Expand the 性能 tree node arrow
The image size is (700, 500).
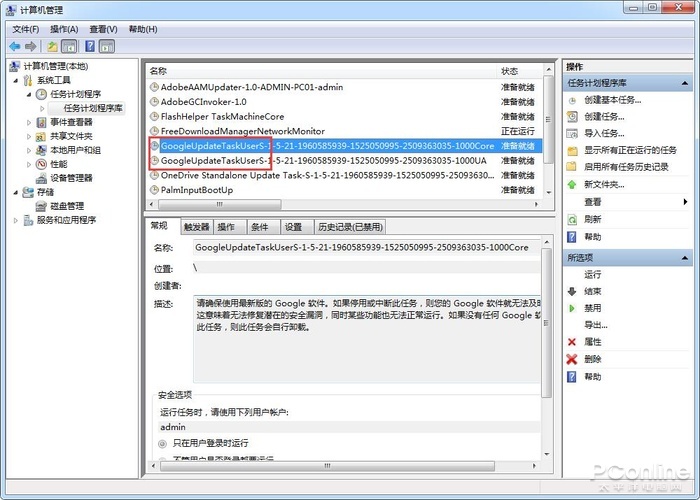29,164
